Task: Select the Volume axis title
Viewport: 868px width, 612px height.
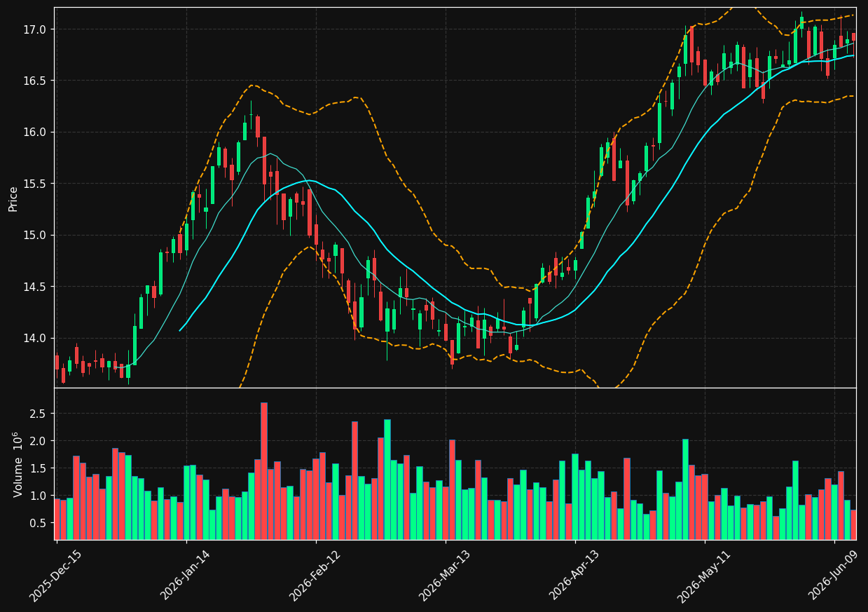Action: pyautogui.click(x=18, y=465)
